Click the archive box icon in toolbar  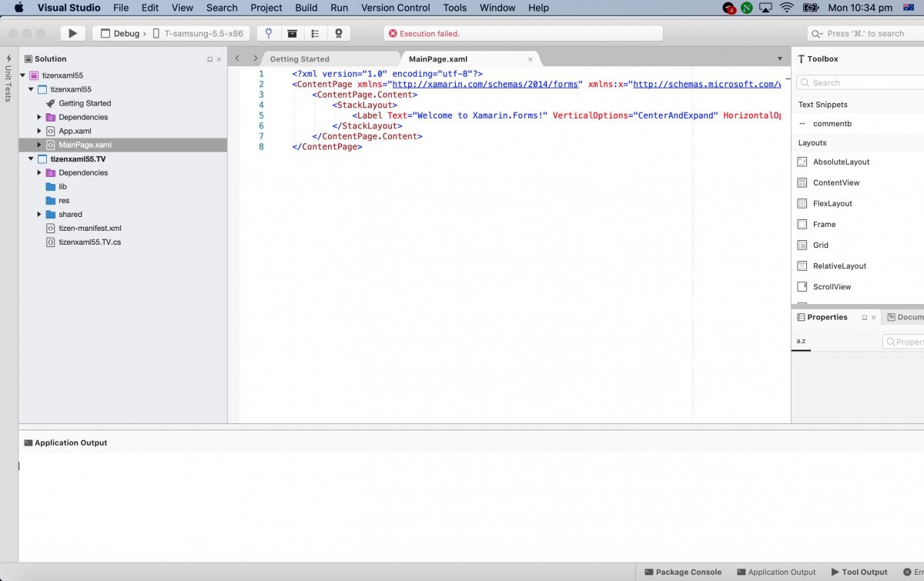(x=292, y=34)
